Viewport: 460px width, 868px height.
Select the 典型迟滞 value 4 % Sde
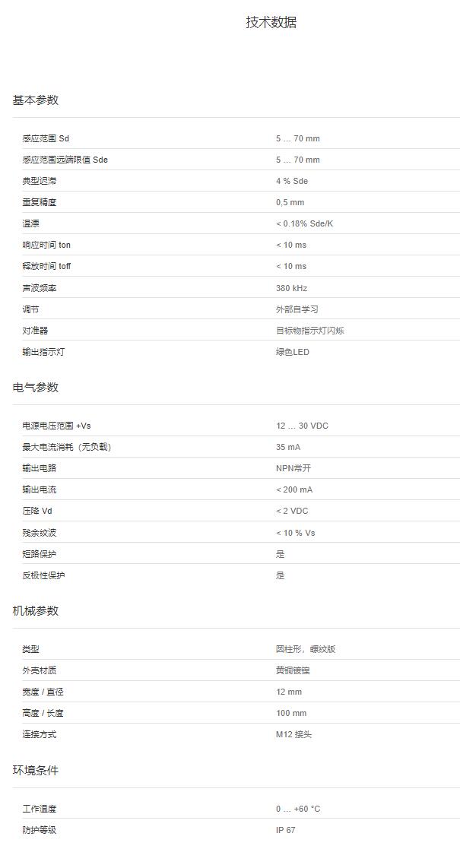292,181
